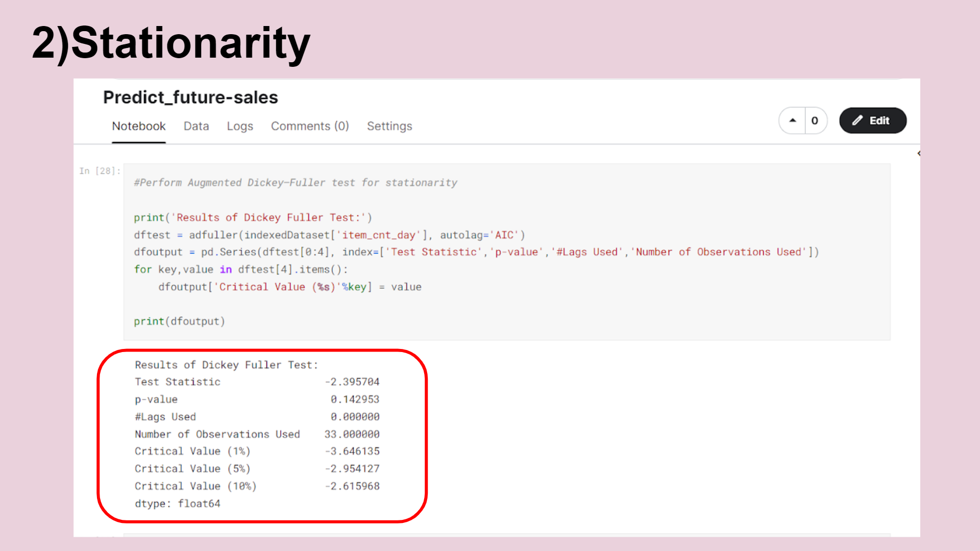Screen dimensions: 980x551
Task: Click the vote count showing 0
Action: [x=815, y=121]
